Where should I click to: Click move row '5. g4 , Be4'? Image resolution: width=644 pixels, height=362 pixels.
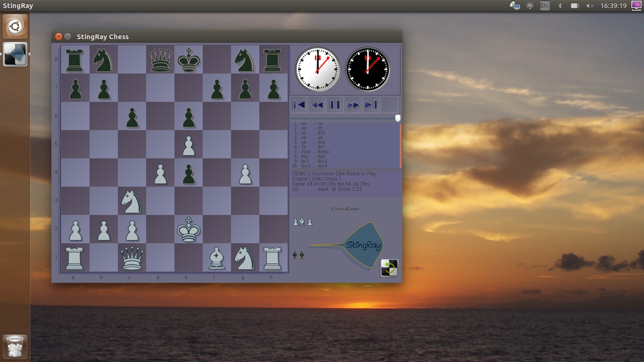point(309,142)
